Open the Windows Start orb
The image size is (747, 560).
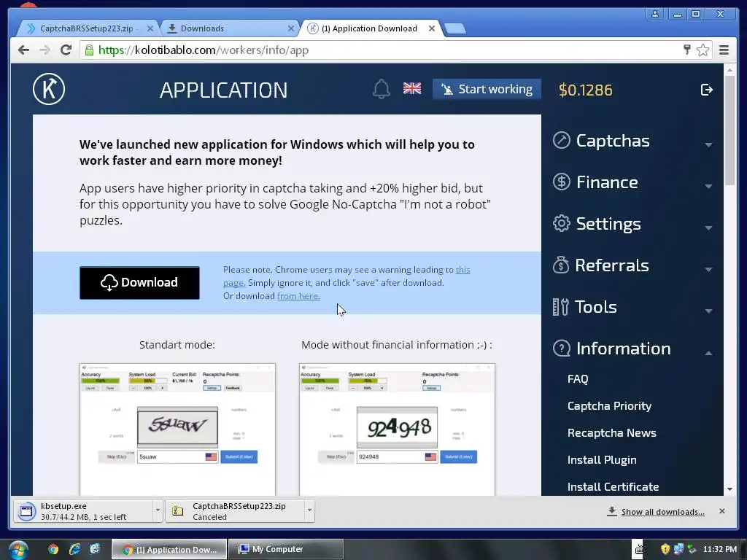[x=18, y=550]
